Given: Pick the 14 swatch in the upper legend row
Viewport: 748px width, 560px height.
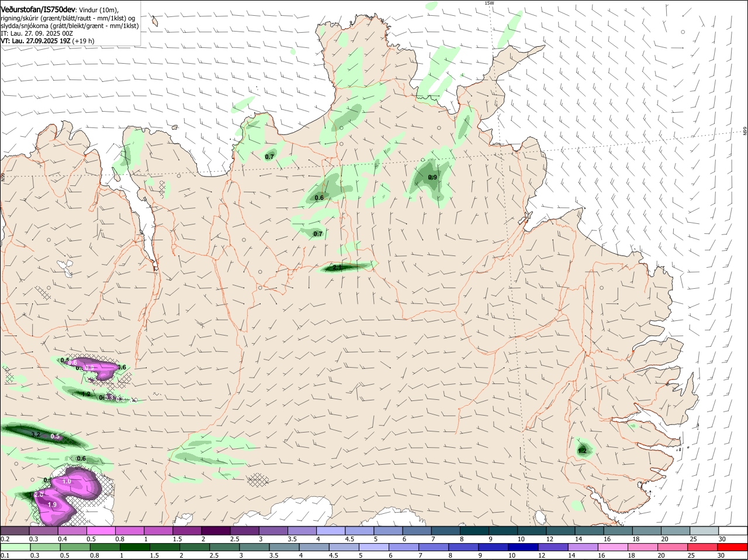Looking at the screenshot, I should tap(591, 530).
